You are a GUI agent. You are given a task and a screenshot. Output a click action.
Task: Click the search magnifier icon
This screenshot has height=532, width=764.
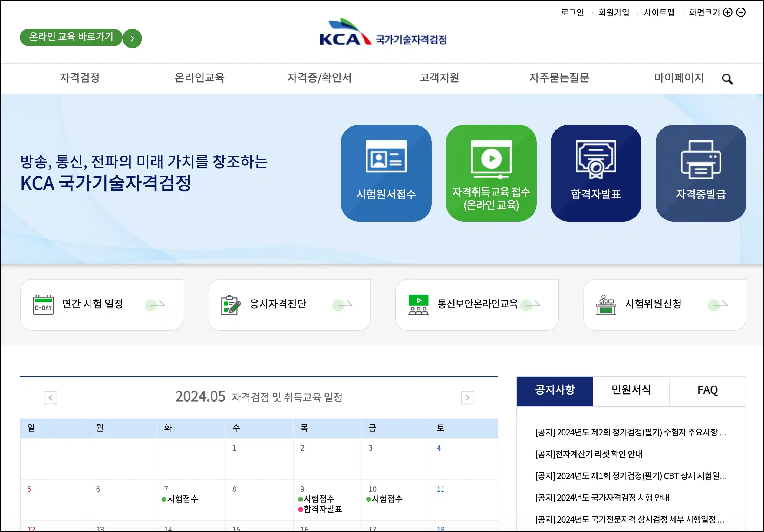pyautogui.click(x=727, y=79)
